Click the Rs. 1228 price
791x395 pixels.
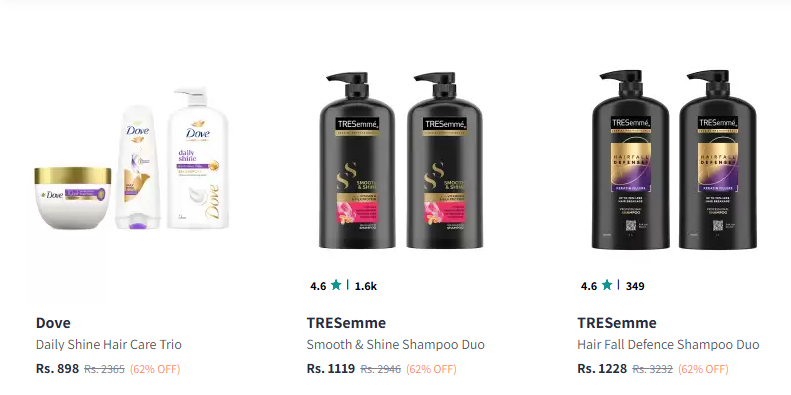(x=602, y=369)
